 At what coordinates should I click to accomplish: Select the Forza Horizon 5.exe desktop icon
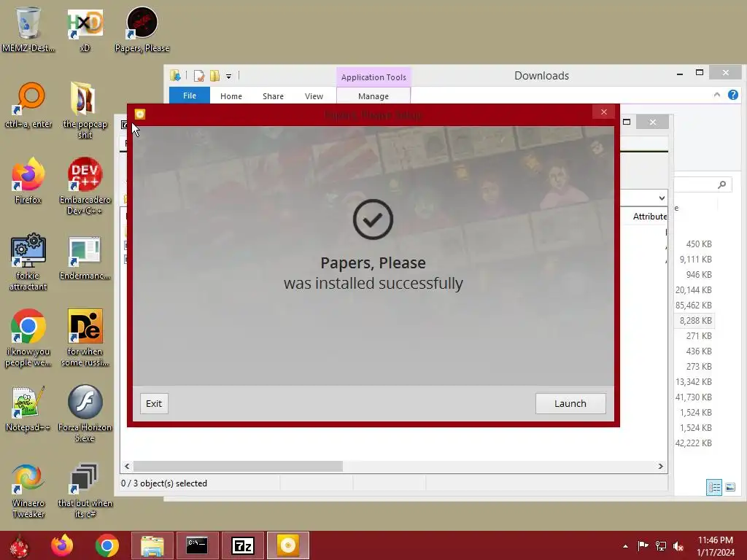(85, 413)
